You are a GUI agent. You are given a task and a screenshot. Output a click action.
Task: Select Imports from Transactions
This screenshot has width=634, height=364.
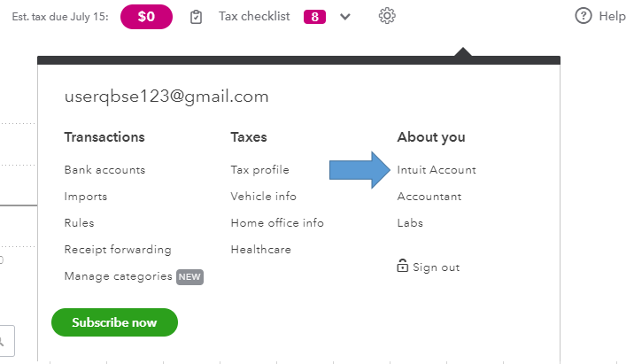tap(86, 197)
